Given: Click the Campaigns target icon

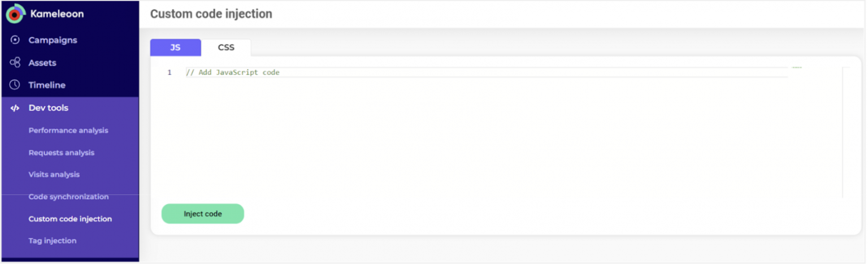Looking at the screenshot, I should click(15, 40).
